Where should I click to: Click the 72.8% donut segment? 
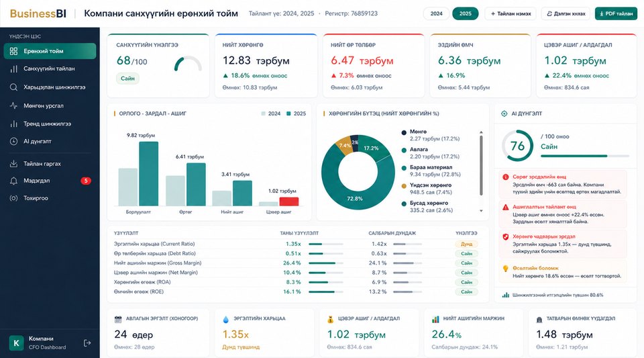pos(354,198)
